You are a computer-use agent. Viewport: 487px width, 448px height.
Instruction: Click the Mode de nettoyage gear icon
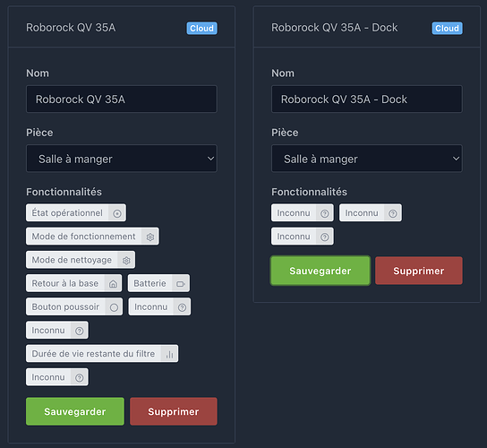coord(126,260)
